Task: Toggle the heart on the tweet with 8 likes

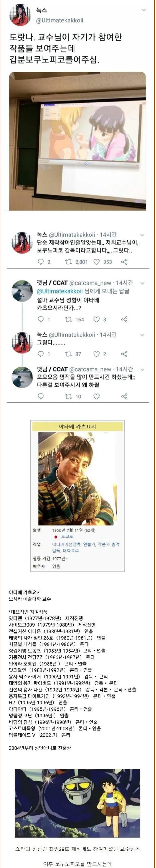Action: [x=96, y=319]
